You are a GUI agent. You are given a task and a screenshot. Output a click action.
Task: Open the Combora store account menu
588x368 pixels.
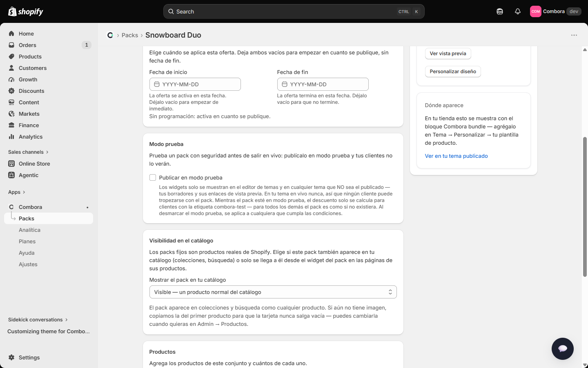click(x=555, y=11)
